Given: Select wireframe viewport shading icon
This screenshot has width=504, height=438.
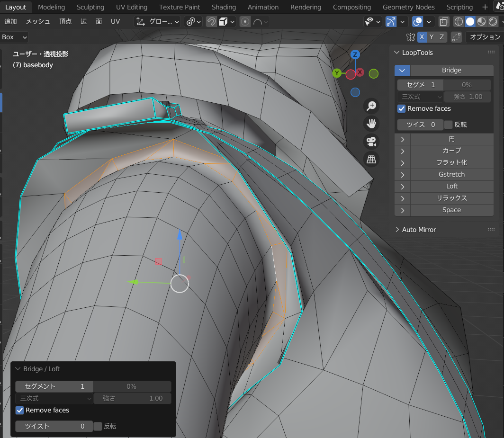Looking at the screenshot, I should [459, 22].
